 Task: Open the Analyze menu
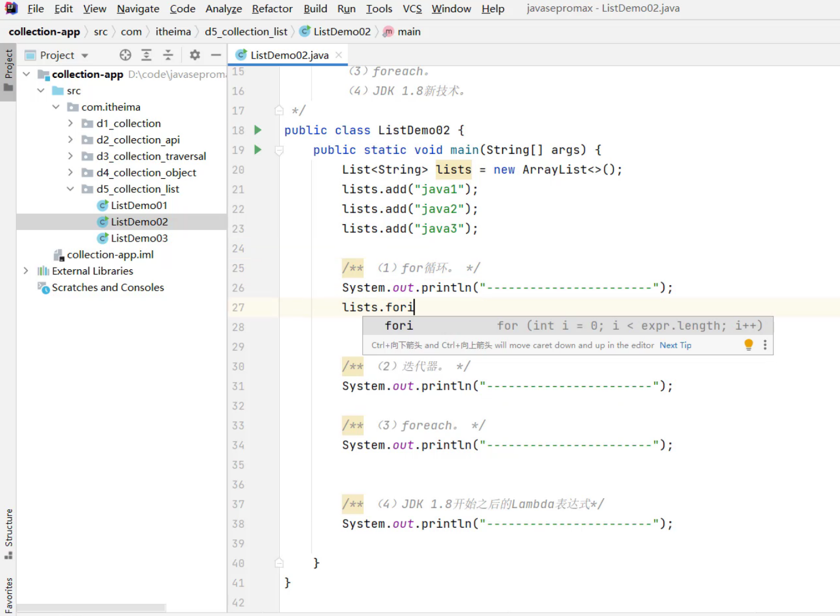(x=223, y=9)
